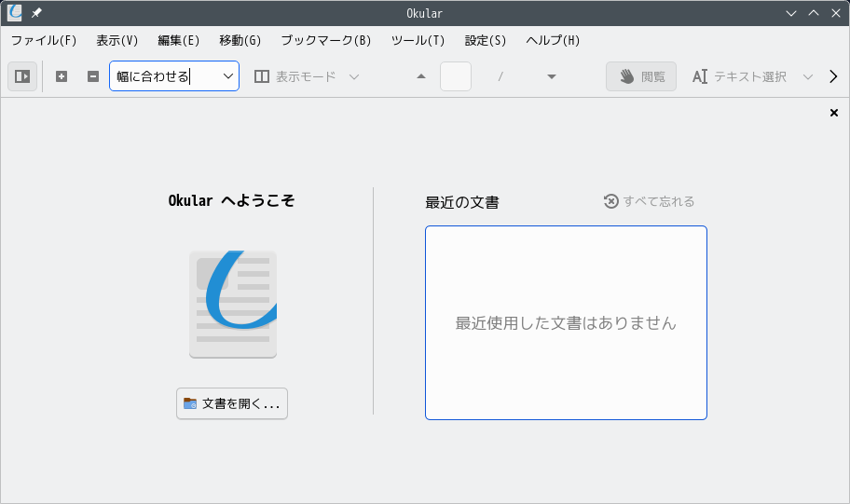Screen dimensions: 850x504
Task: Minimize the Okular window
Action: coord(791,13)
